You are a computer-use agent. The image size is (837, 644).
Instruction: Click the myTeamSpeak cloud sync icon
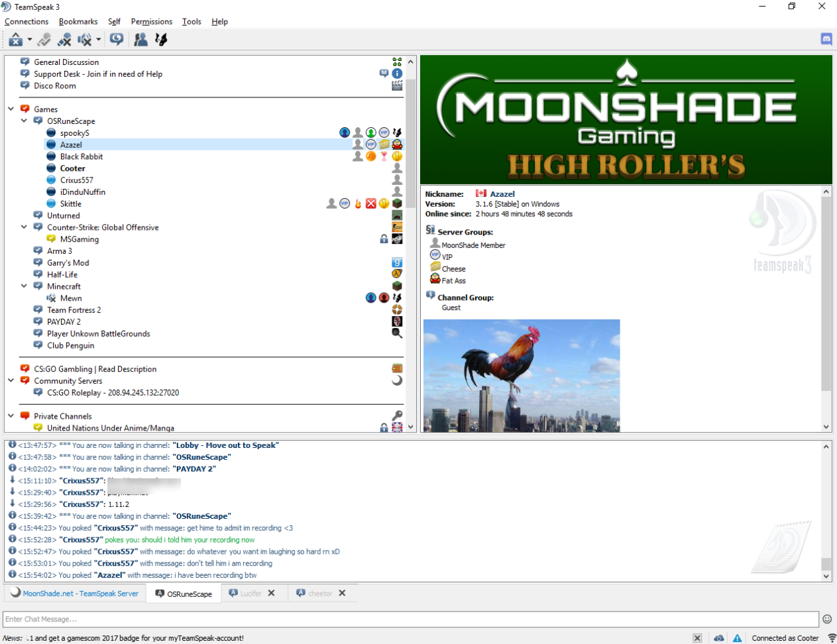point(719,638)
